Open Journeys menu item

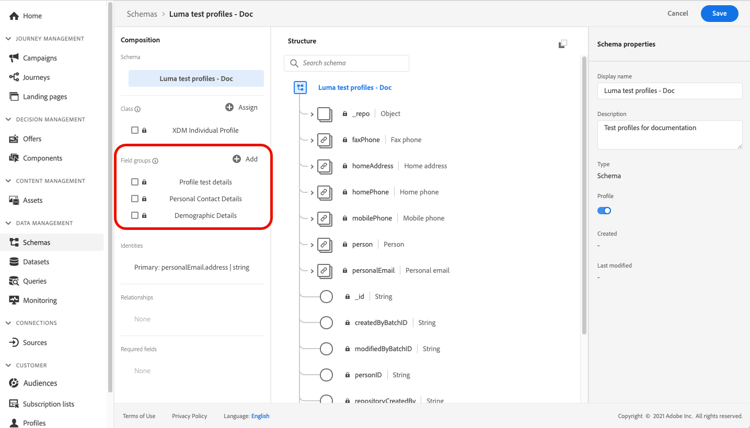[x=36, y=77]
